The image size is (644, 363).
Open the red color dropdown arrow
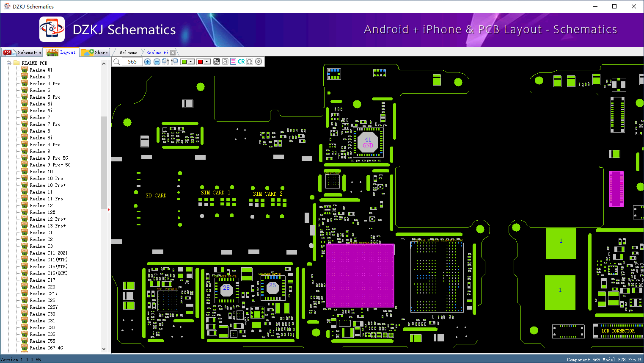(x=207, y=62)
